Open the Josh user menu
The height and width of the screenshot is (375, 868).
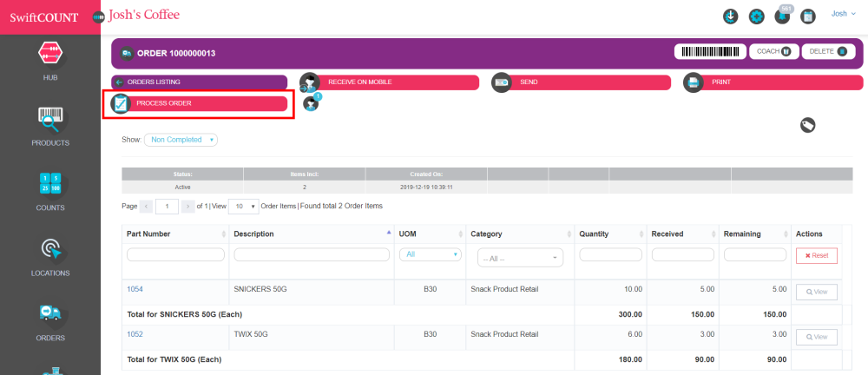tap(844, 14)
